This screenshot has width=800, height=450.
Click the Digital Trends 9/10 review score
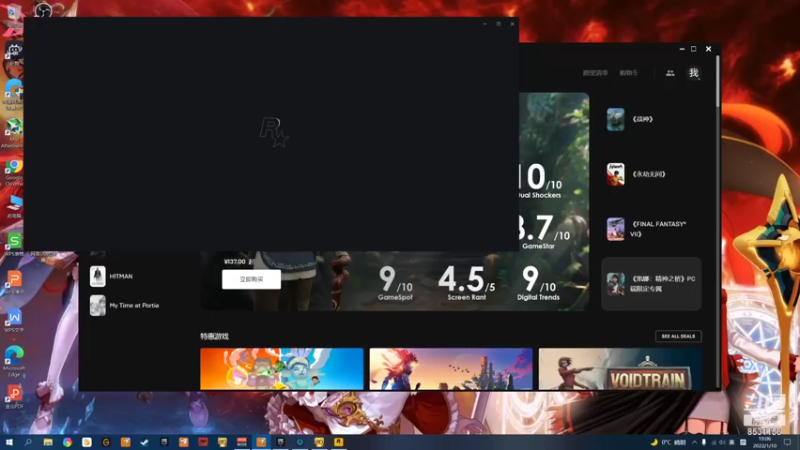[538, 283]
